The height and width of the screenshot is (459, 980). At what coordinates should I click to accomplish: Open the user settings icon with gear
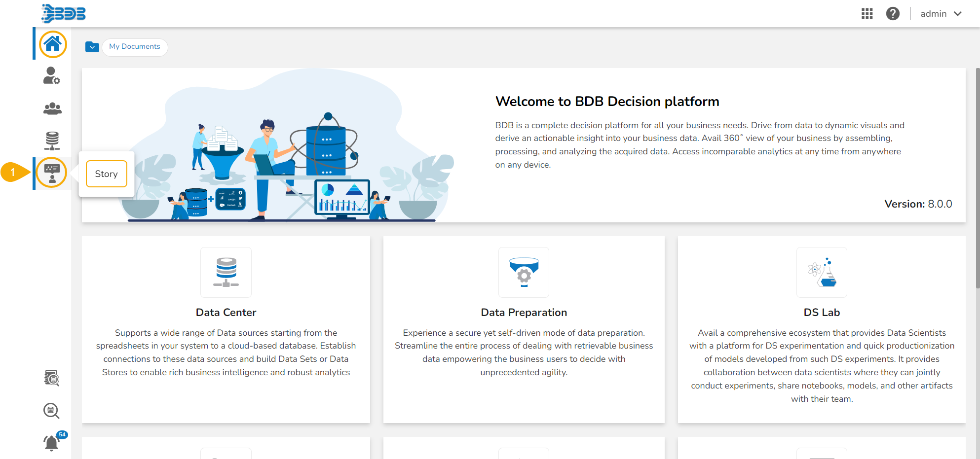tap(52, 76)
